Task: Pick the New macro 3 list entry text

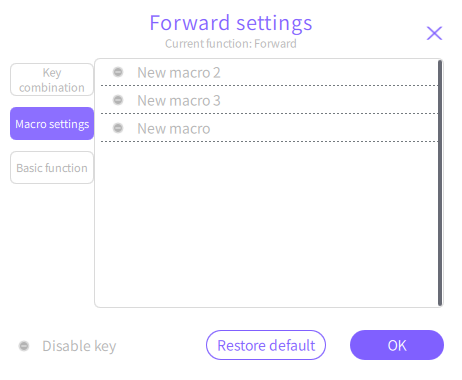Action: pos(179,101)
